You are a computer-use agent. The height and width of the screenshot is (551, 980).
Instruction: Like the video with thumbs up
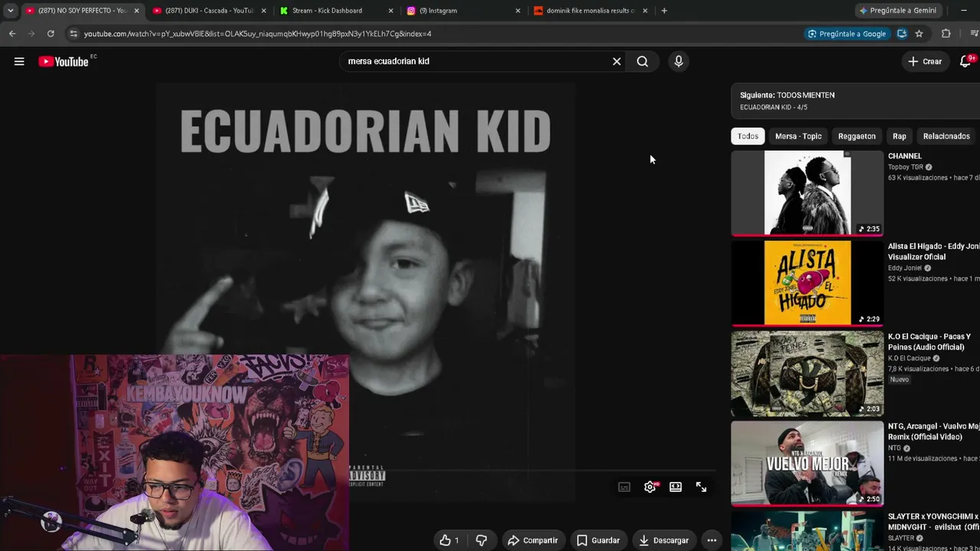(449, 540)
